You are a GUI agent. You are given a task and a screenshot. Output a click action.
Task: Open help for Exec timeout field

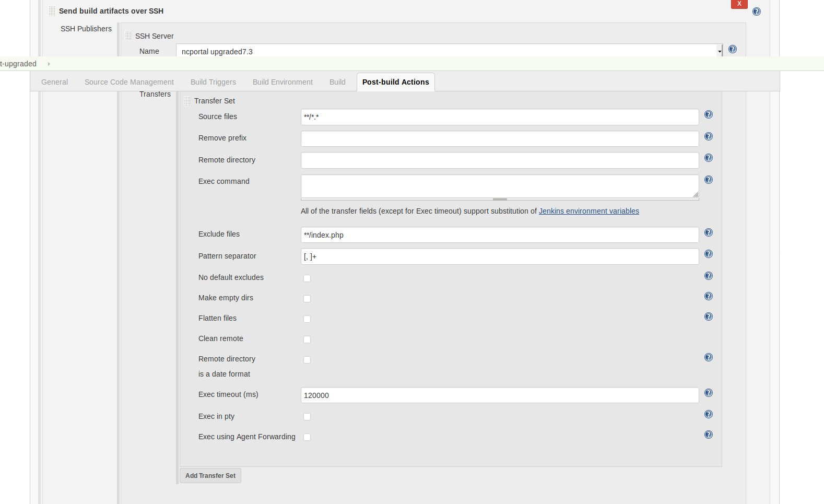click(x=709, y=393)
